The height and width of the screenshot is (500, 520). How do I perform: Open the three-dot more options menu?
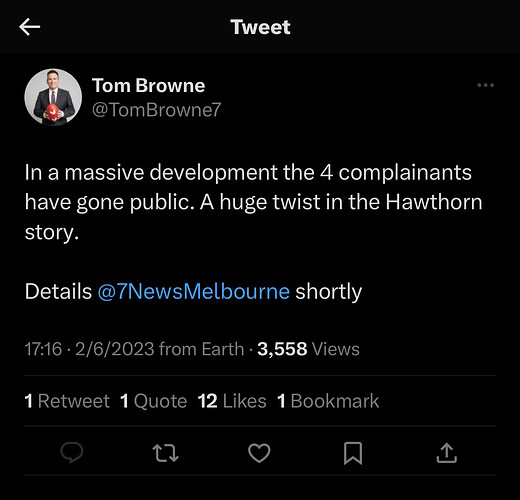pos(485,85)
